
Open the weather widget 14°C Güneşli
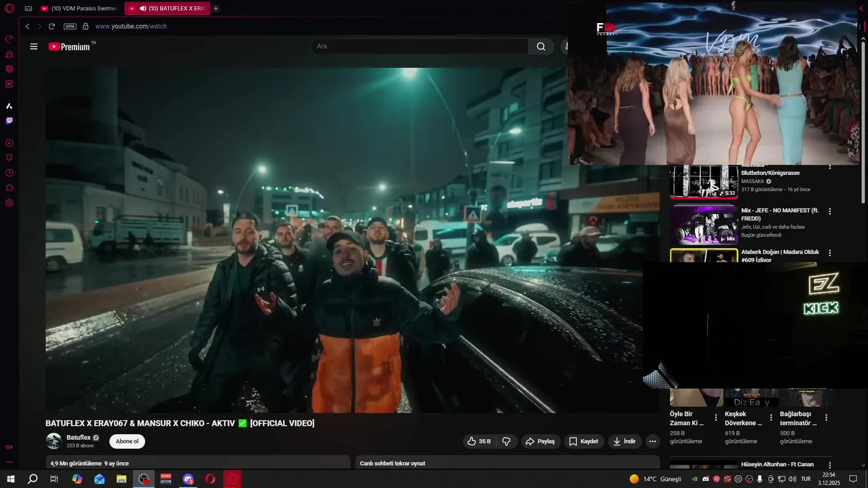tap(655, 479)
